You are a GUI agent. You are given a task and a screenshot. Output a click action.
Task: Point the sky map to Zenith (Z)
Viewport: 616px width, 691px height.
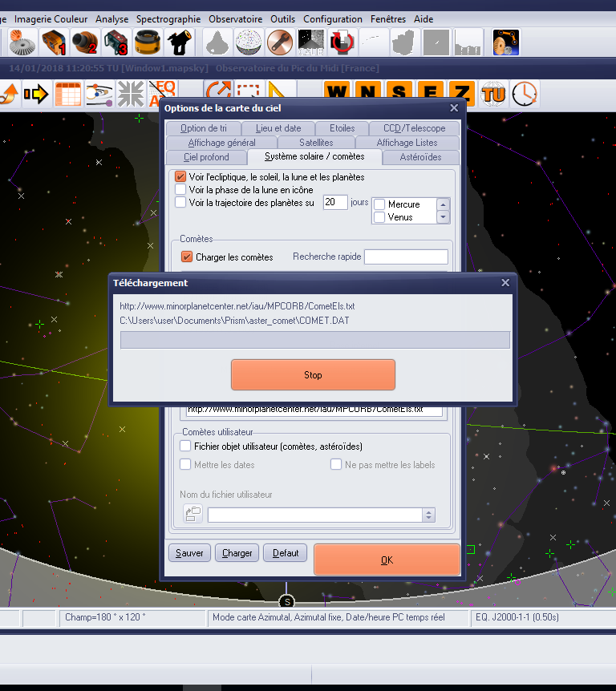pos(461,94)
